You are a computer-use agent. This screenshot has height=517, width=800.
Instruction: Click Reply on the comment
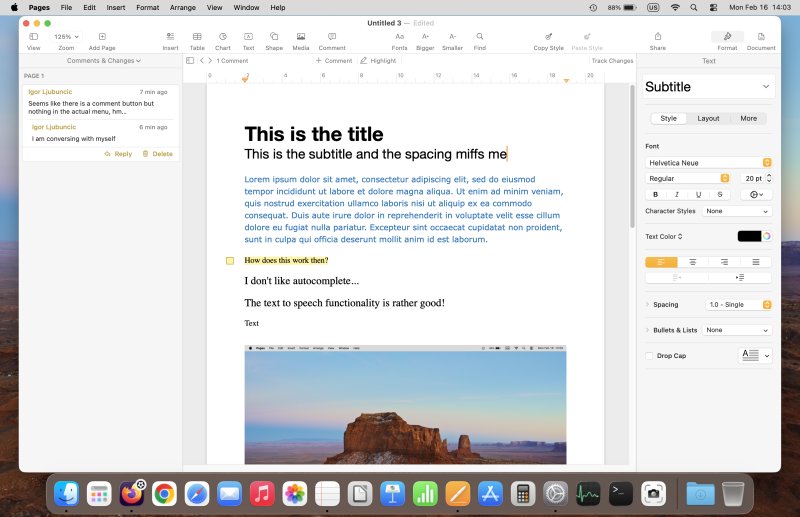118,154
